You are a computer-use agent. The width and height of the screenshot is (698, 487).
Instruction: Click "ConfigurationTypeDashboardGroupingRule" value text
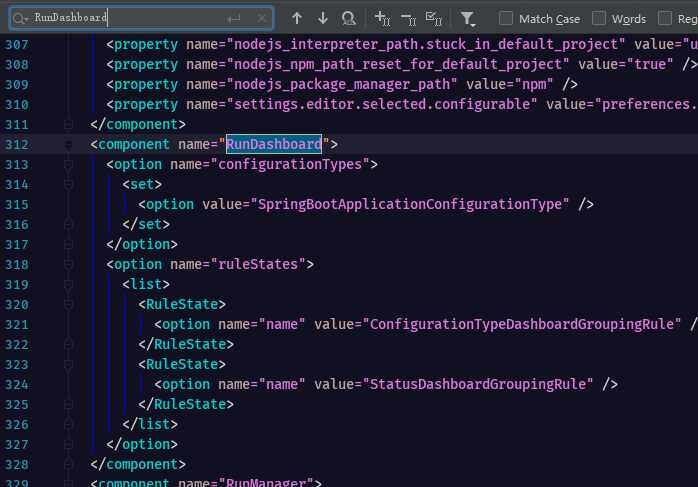coord(522,324)
